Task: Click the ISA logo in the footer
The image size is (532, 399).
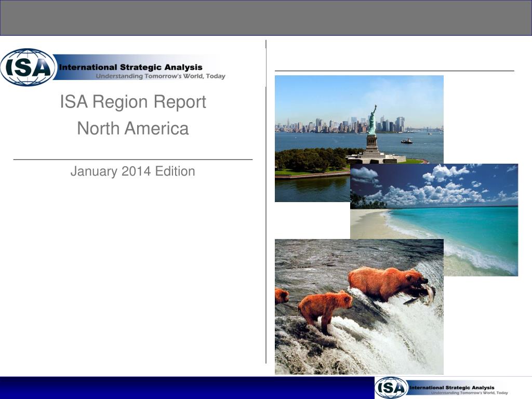Action: (x=391, y=388)
